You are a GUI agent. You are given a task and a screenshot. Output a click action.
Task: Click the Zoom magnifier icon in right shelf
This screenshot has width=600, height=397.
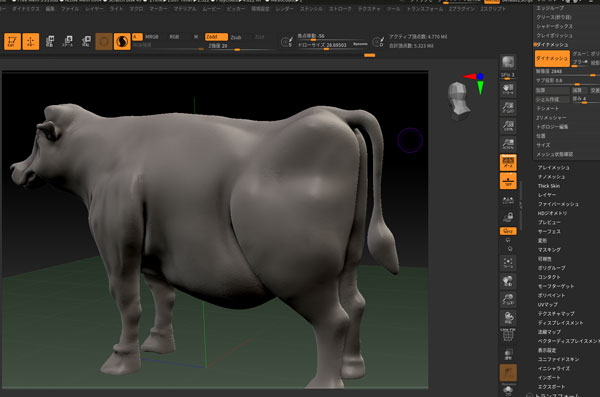pos(508,108)
